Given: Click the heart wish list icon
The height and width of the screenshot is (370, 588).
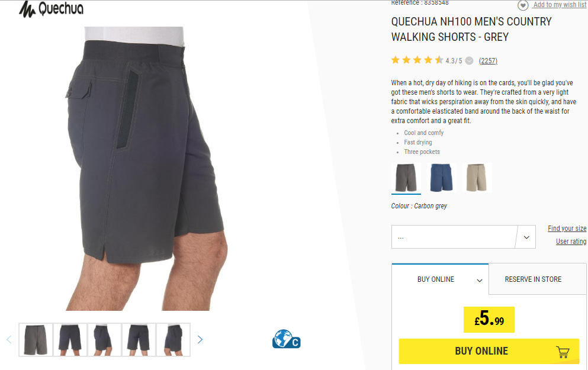Looking at the screenshot, I should pos(523,5).
